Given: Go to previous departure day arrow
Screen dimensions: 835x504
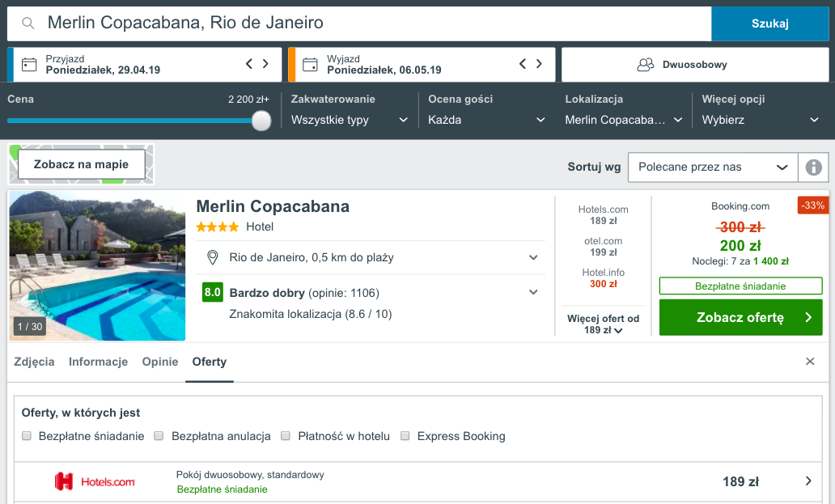Looking at the screenshot, I should [523, 64].
